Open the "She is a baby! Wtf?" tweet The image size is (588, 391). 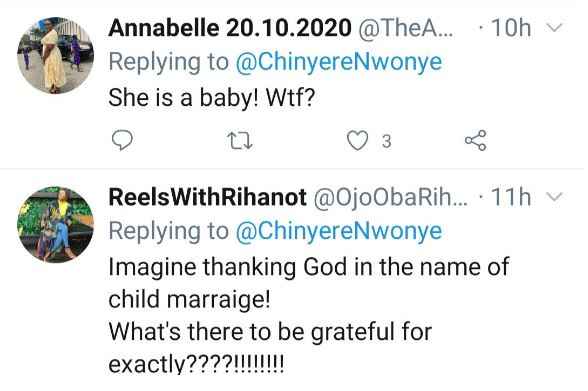[x=211, y=98]
